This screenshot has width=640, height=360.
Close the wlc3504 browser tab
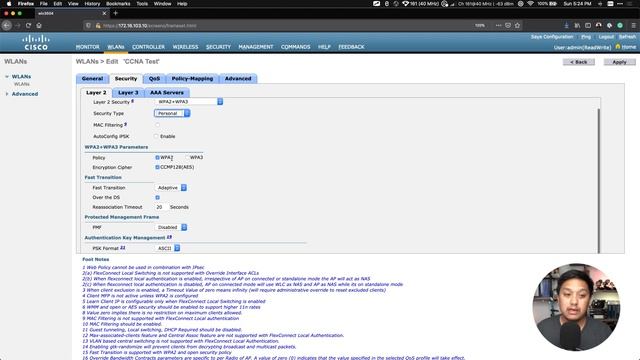click(104, 13)
